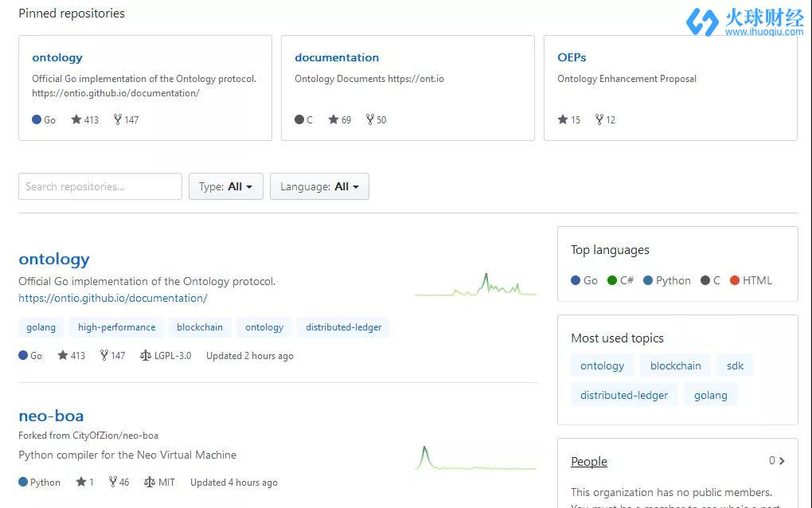Click 50 fork count on documentation card

[x=381, y=120]
